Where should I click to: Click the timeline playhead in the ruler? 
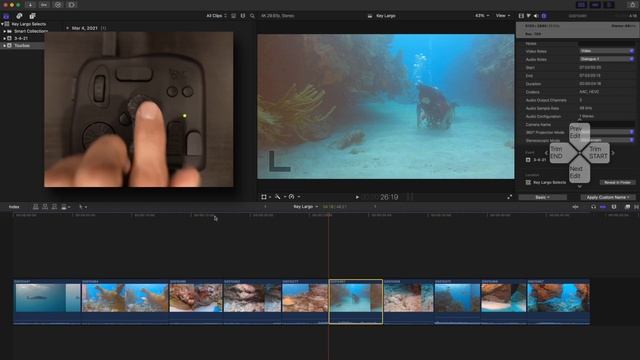coord(329,215)
